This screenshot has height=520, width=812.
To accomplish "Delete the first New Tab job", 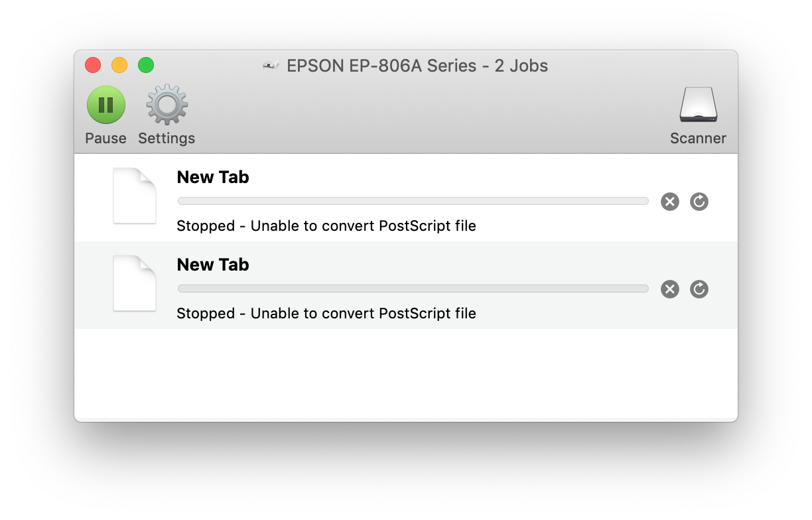I will [x=670, y=202].
